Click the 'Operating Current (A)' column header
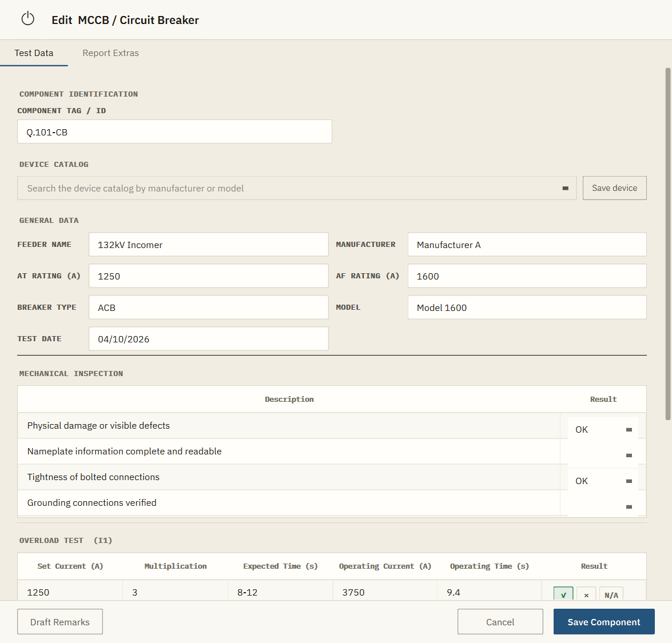672x643 pixels. (385, 566)
